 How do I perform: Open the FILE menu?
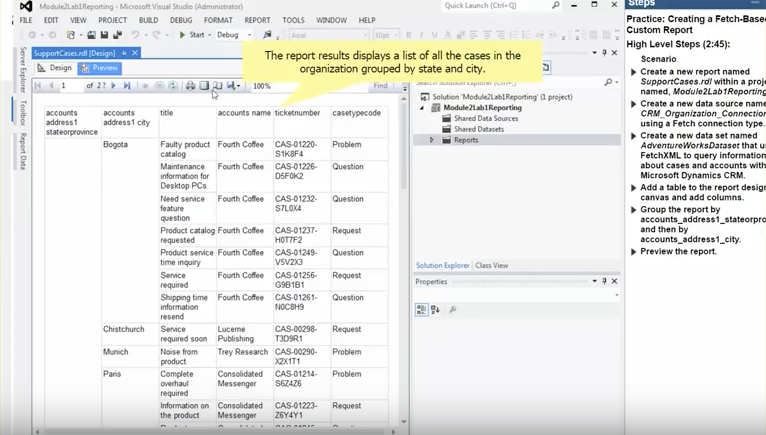[x=26, y=20]
